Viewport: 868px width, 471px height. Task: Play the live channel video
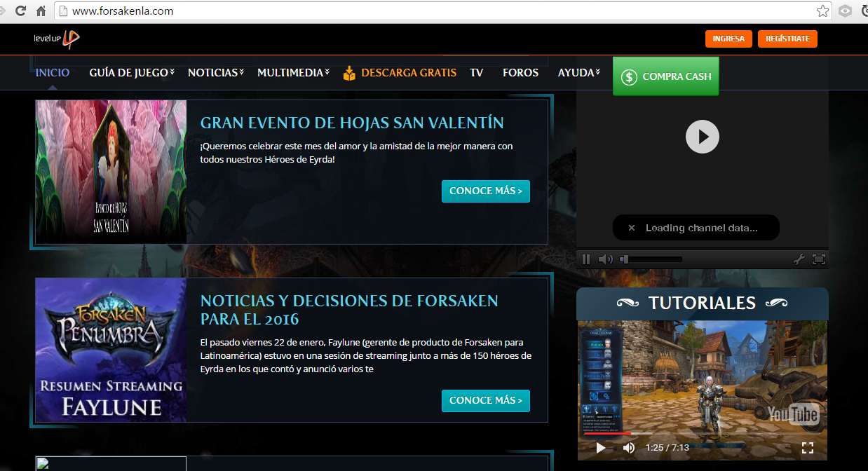coord(702,136)
